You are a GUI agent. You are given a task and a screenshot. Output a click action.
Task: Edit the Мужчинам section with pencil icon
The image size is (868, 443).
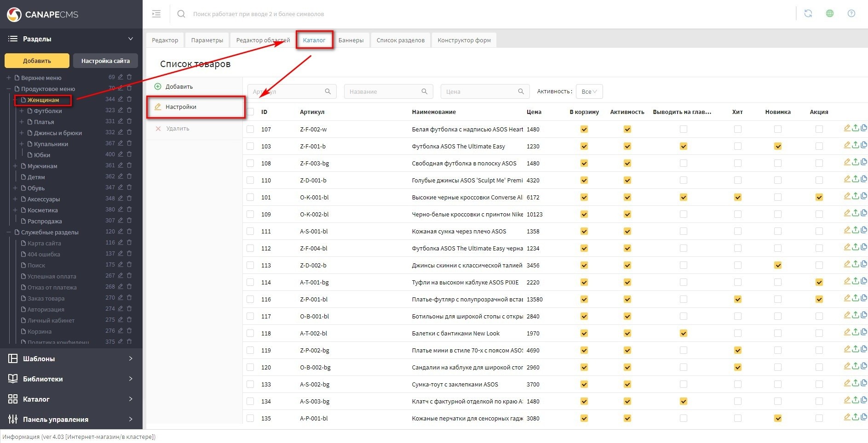click(121, 165)
